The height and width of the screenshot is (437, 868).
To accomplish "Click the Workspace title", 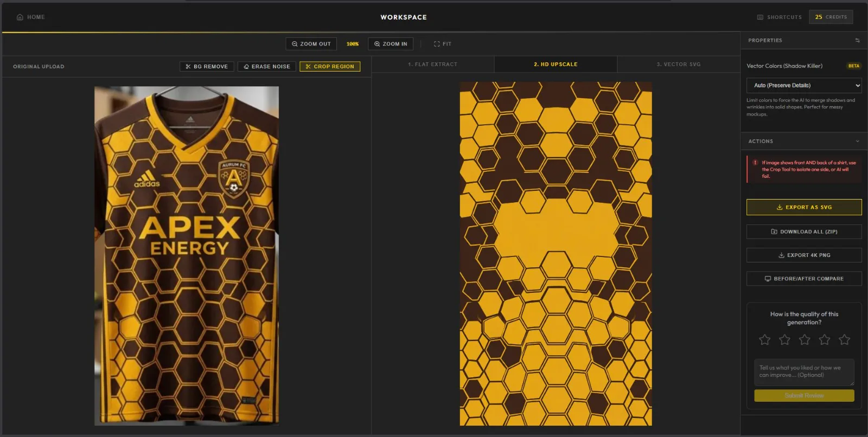I will 404,17.
